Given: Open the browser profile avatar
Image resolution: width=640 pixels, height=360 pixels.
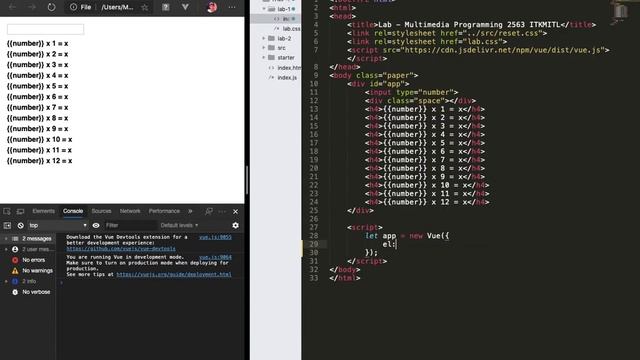Looking at the screenshot, I should tap(212, 7).
